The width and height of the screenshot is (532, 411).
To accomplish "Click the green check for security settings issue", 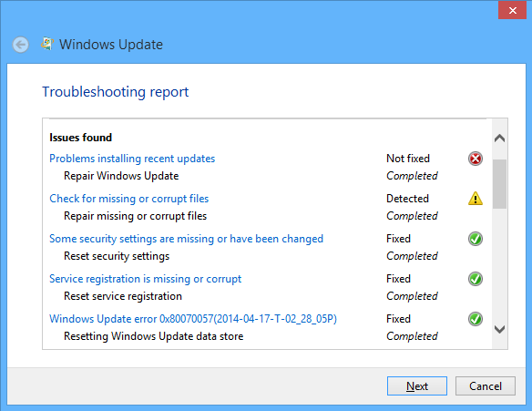I will click(476, 239).
